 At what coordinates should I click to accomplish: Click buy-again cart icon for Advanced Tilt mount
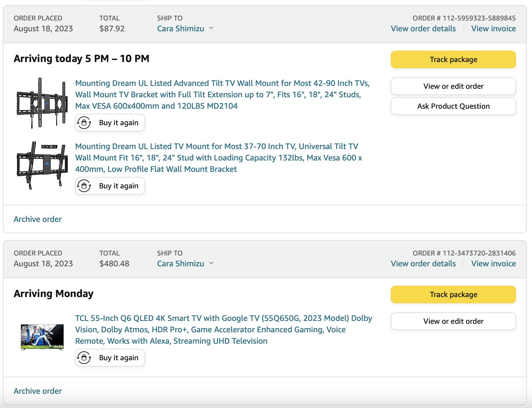pyautogui.click(x=84, y=123)
